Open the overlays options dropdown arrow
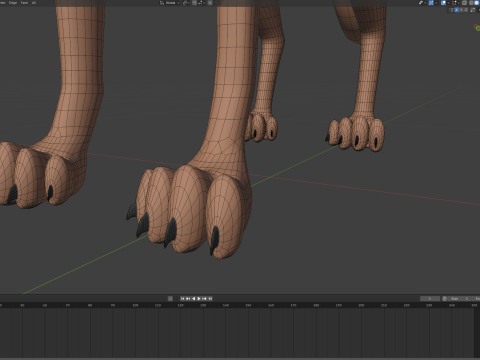Viewport: 480px width, 360px height. click(x=449, y=3)
